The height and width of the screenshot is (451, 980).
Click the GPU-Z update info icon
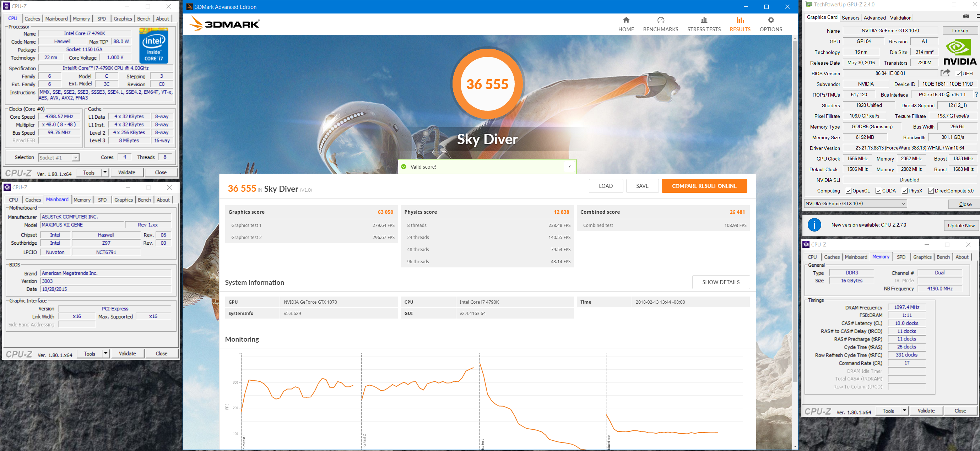[814, 225]
